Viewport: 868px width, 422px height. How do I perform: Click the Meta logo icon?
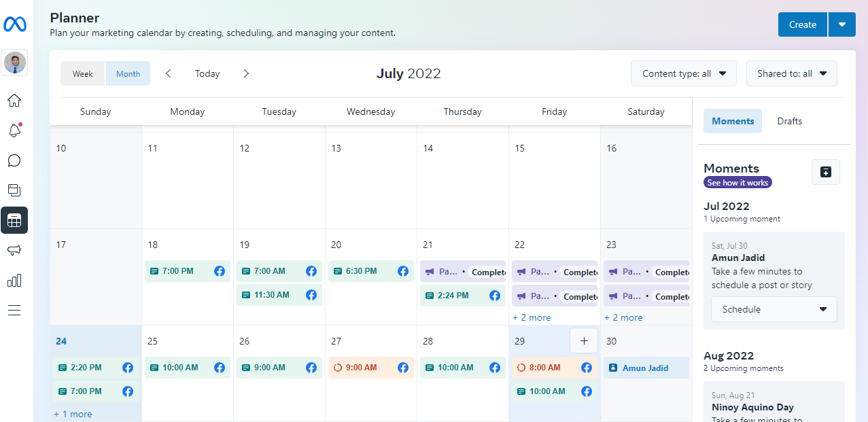pyautogui.click(x=14, y=24)
